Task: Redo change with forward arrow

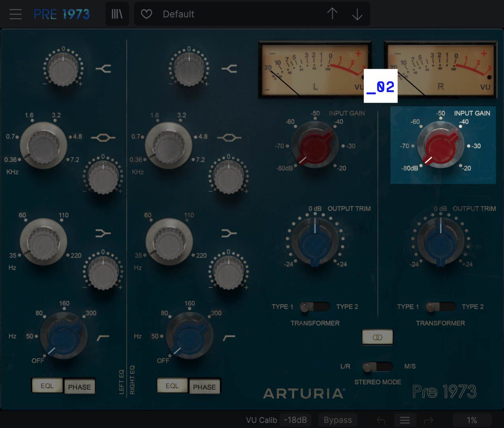Action: (x=429, y=420)
